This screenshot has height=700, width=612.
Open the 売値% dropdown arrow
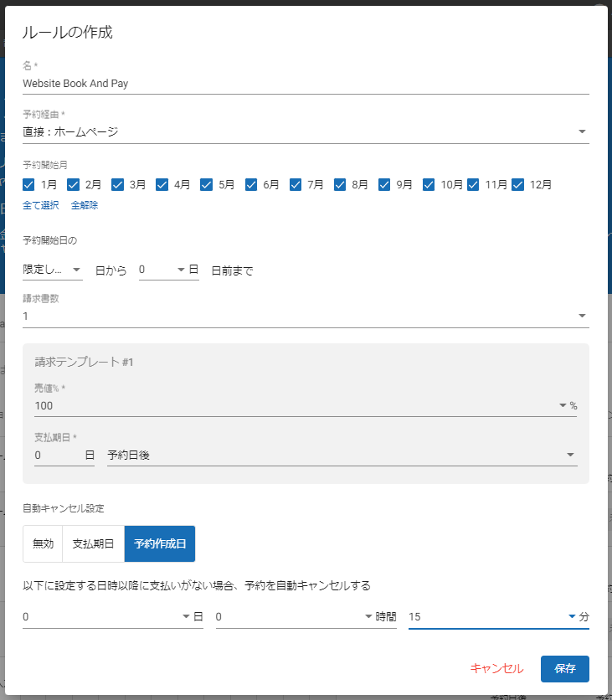(x=563, y=405)
